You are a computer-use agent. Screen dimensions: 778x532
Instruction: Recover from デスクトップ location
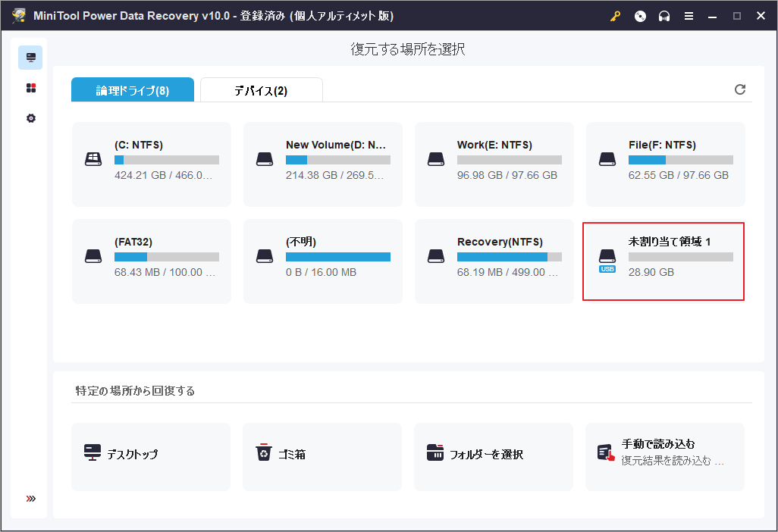[x=151, y=456]
